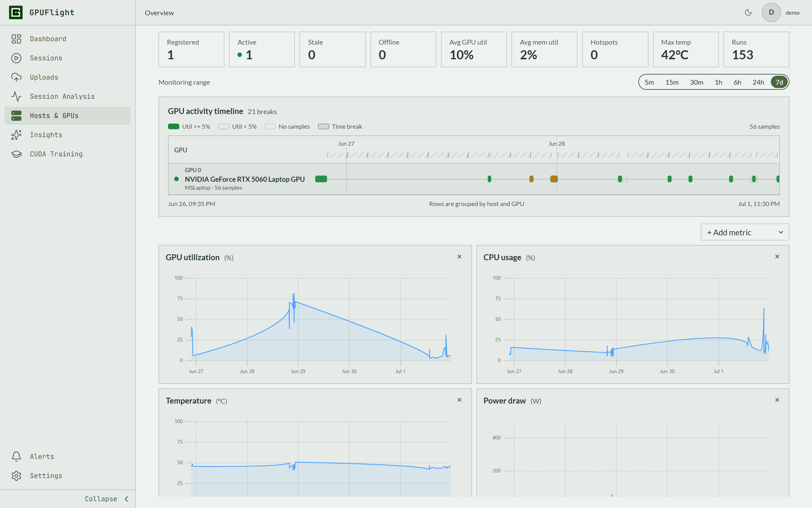Click the Active hosts stat card
Screen dimensions: 812x508
pos(262,49)
